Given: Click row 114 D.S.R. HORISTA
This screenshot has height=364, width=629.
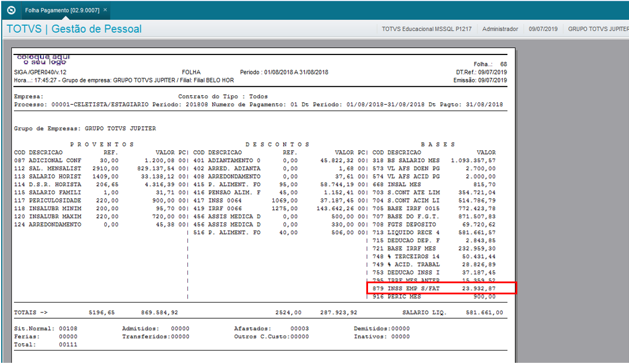Looking at the screenshot, I should pos(101,184).
